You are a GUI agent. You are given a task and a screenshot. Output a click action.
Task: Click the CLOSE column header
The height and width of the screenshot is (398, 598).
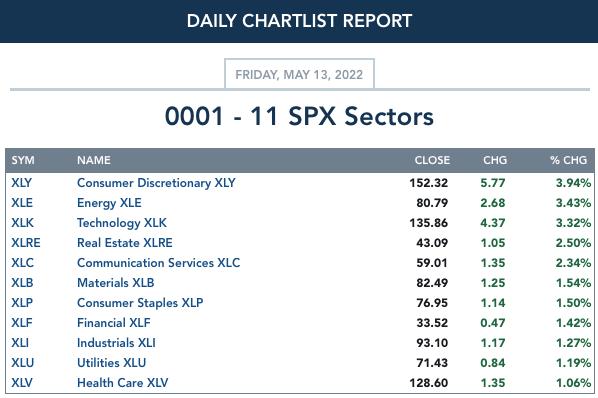(432, 160)
